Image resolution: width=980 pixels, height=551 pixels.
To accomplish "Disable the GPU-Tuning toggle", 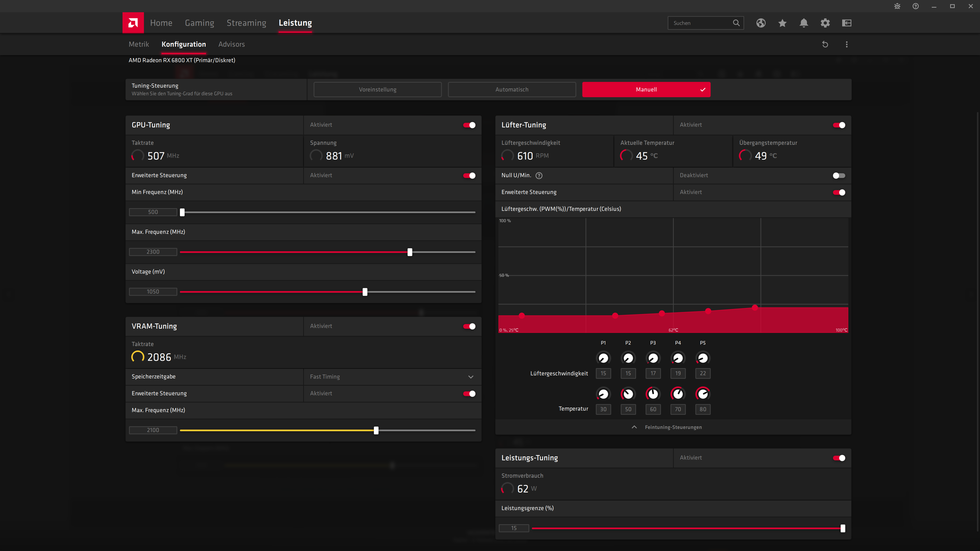I will 469,125.
